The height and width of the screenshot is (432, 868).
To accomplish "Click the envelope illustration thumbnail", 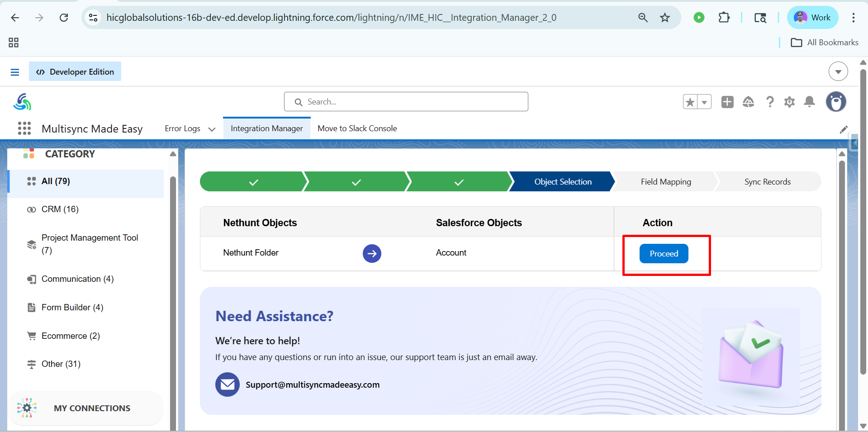I will coord(751,356).
